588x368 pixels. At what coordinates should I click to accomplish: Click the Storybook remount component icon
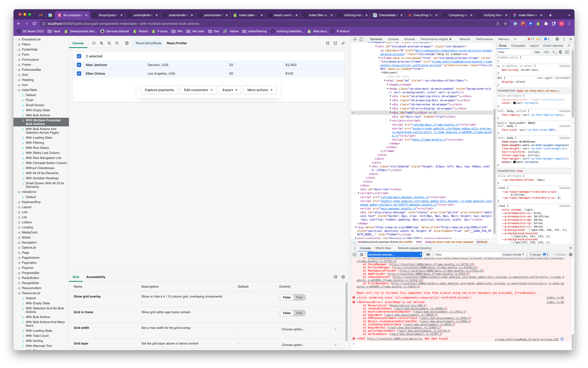(94, 43)
